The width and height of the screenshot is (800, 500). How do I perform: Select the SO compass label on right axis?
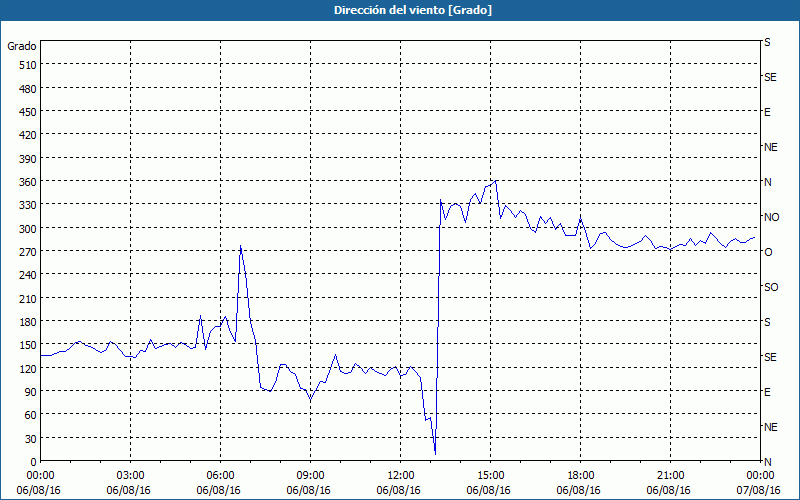click(771, 287)
